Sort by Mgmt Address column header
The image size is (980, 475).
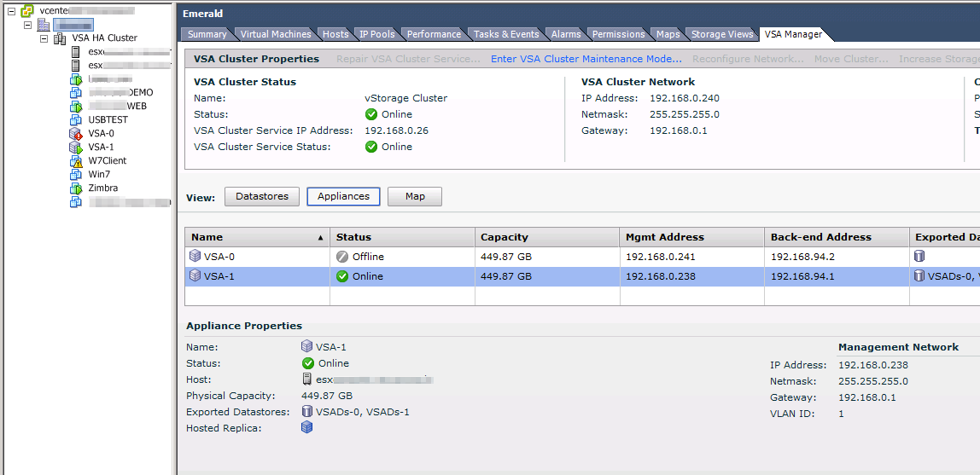pos(691,237)
